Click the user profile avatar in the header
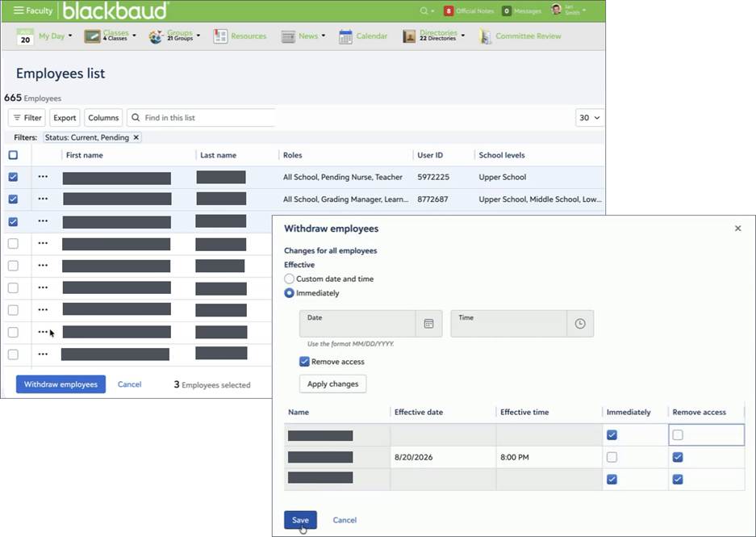 (x=557, y=10)
